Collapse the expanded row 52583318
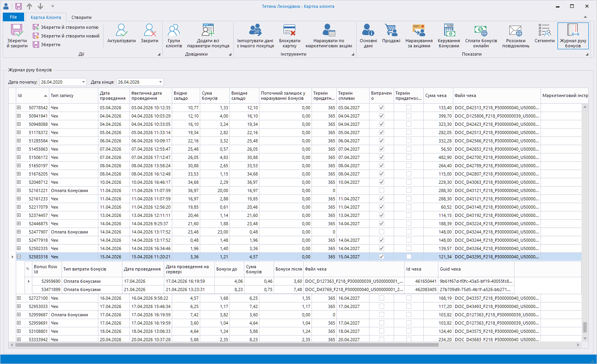 click(x=19, y=257)
